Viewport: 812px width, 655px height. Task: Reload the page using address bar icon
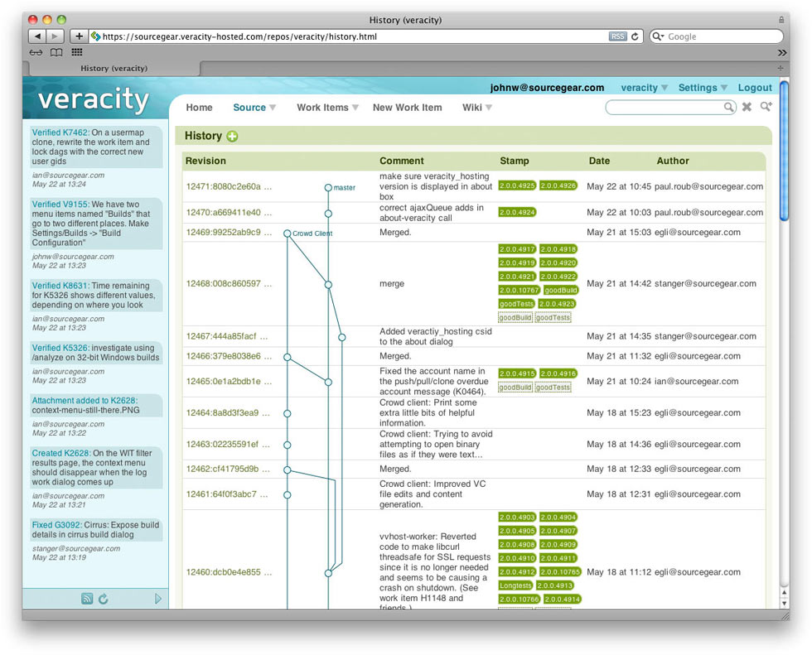pos(636,36)
